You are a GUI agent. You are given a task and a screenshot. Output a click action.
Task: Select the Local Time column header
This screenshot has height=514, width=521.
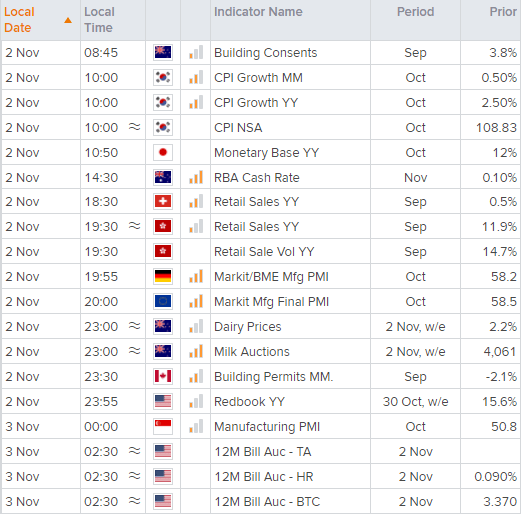(99, 20)
